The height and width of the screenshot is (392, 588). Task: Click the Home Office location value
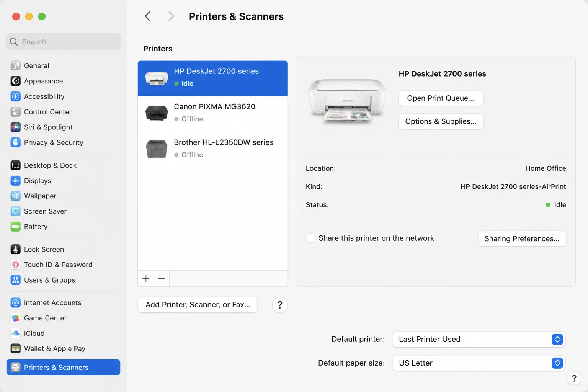tap(546, 168)
